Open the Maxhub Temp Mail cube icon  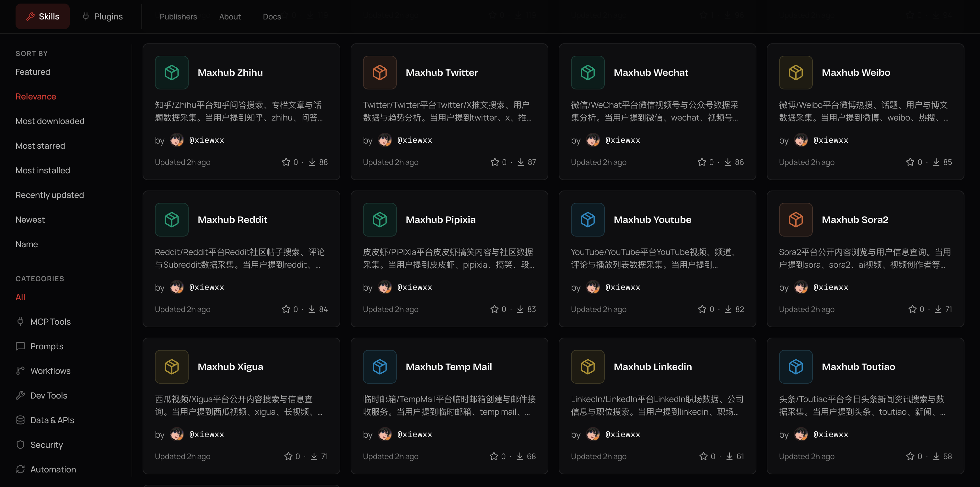(x=380, y=367)
